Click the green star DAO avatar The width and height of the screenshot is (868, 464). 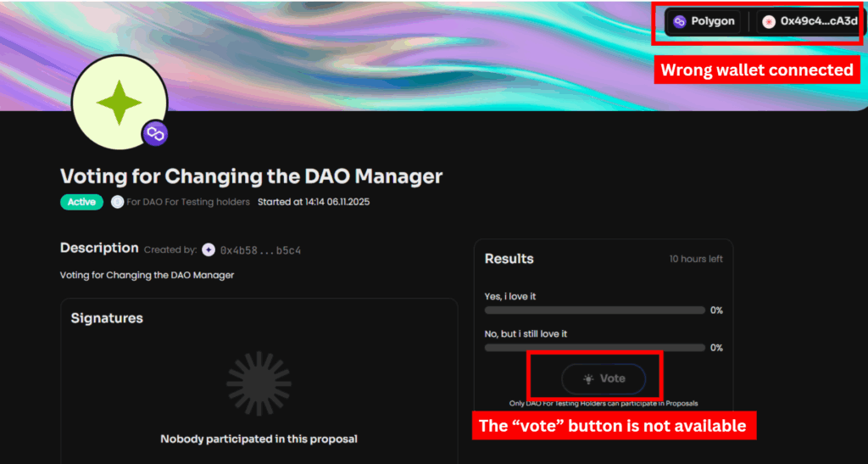click(x=119, y=103)
